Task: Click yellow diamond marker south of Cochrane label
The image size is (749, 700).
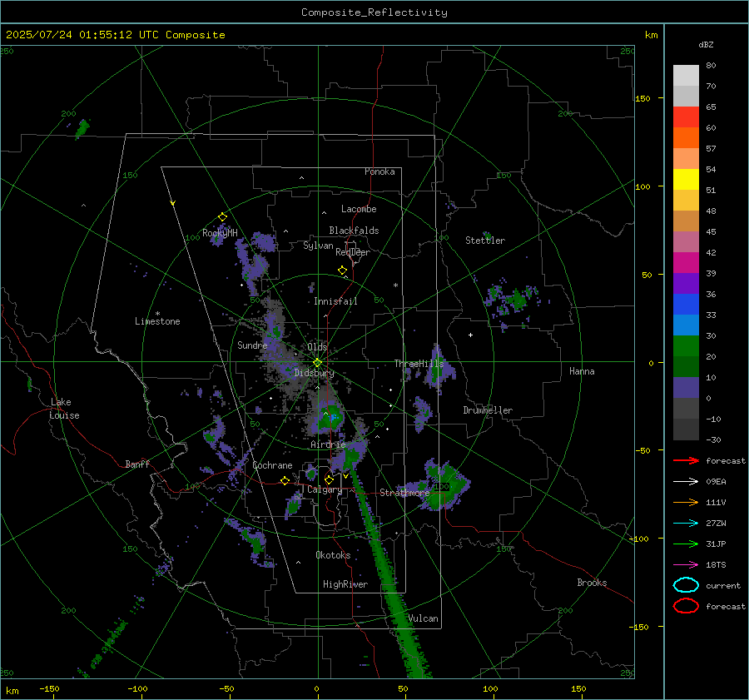Action: 285,481
